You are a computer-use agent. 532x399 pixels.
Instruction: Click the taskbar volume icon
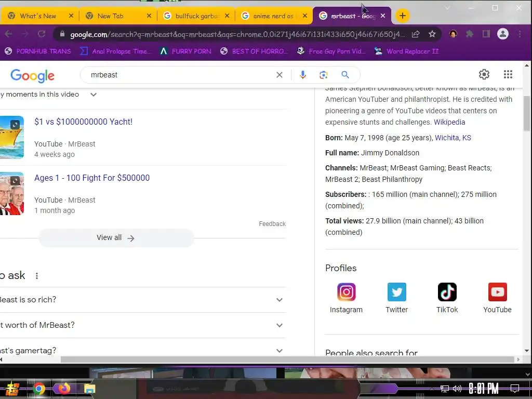pos(457,389)
